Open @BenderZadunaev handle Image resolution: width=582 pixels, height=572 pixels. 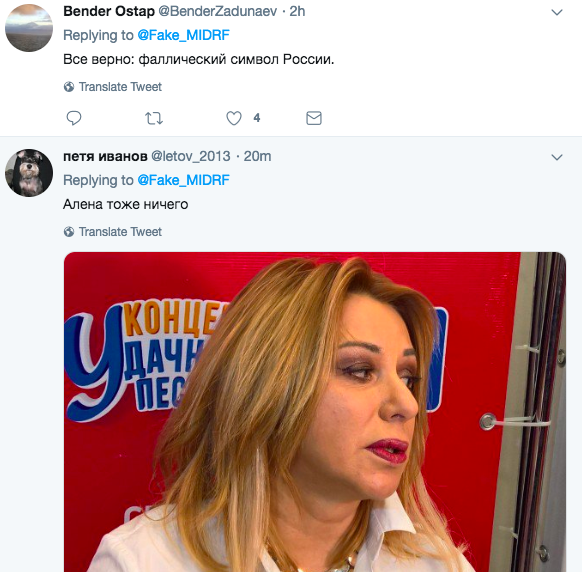click(218, 11)
